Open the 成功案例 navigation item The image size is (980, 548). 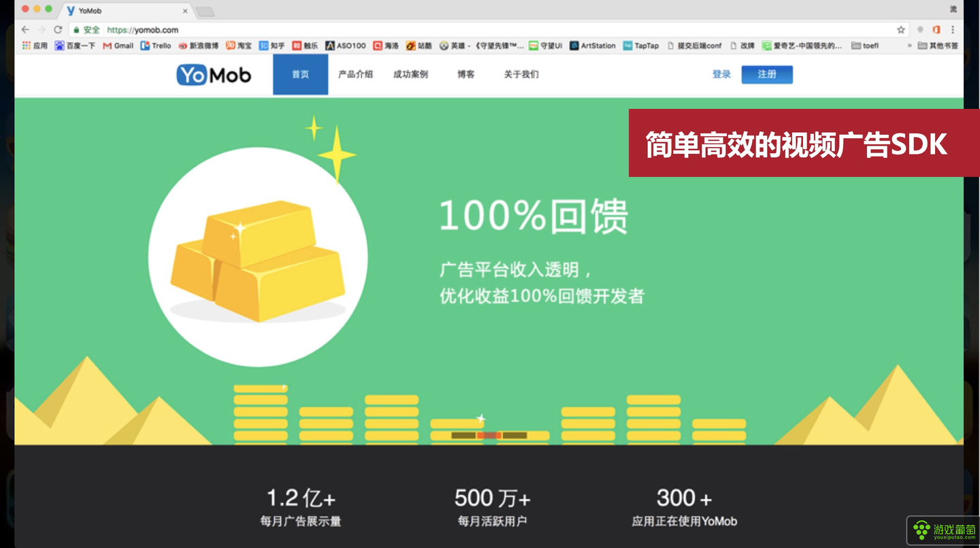410,74
